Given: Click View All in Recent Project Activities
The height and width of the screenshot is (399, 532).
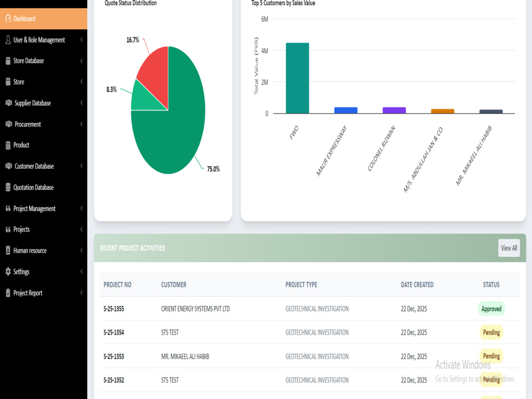Looking at the screenshot, I should coord(509,248).
